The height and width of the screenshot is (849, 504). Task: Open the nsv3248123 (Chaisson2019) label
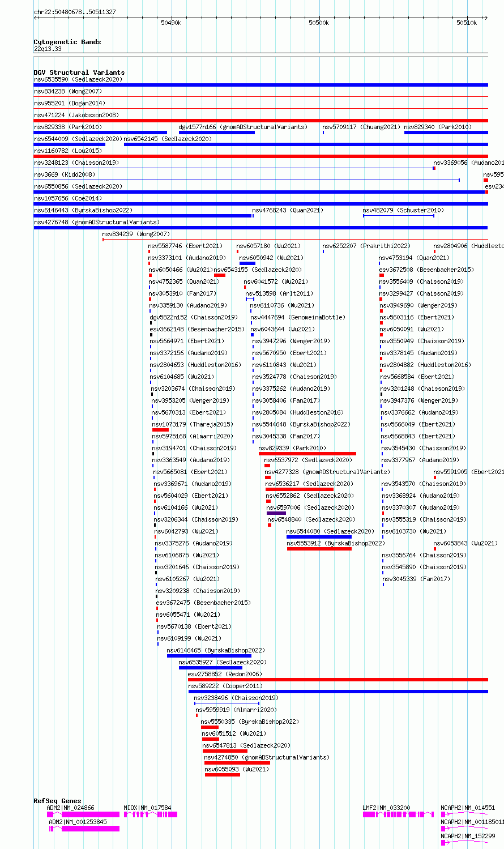(76, 163)
